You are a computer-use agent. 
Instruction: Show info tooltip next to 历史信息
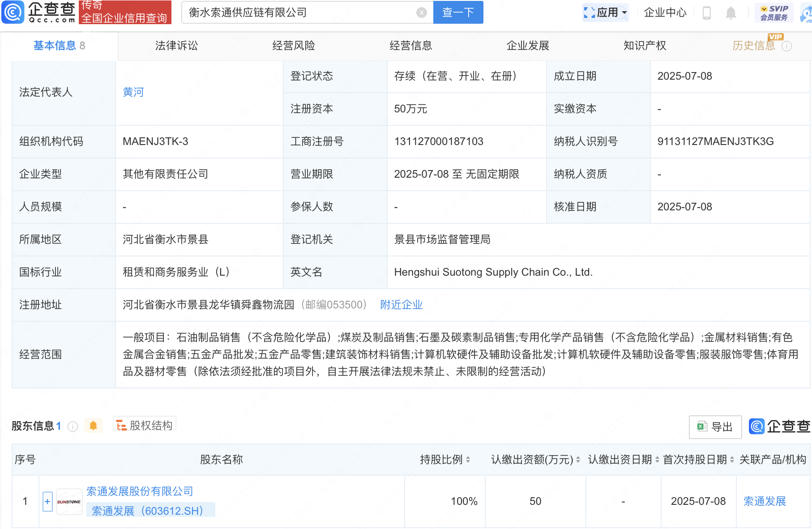786,46
